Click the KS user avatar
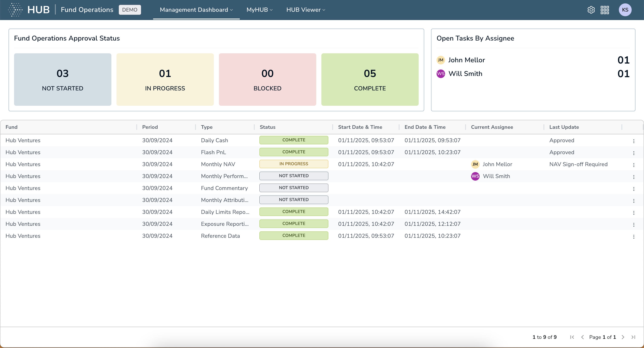The image size is (644, 348). [x=625, y=10]
